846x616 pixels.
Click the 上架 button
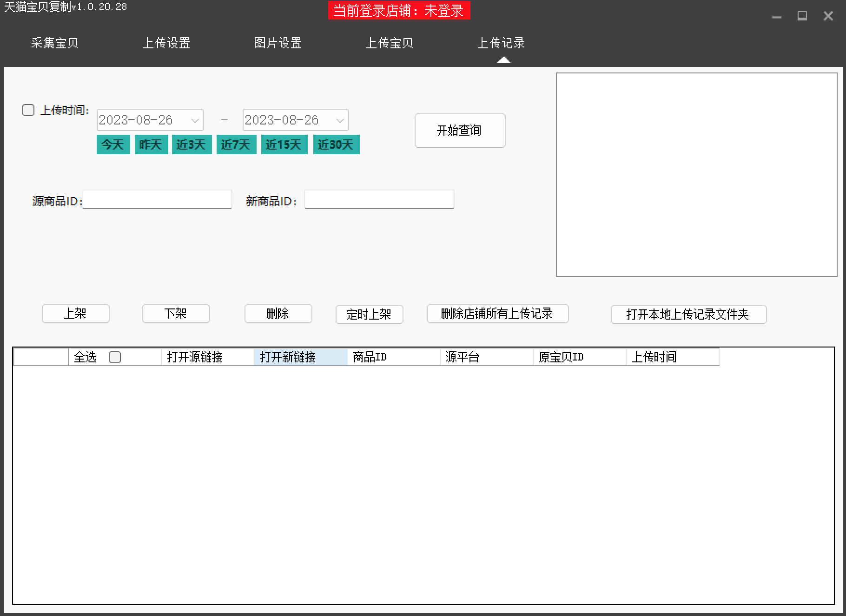click(76, 314)
